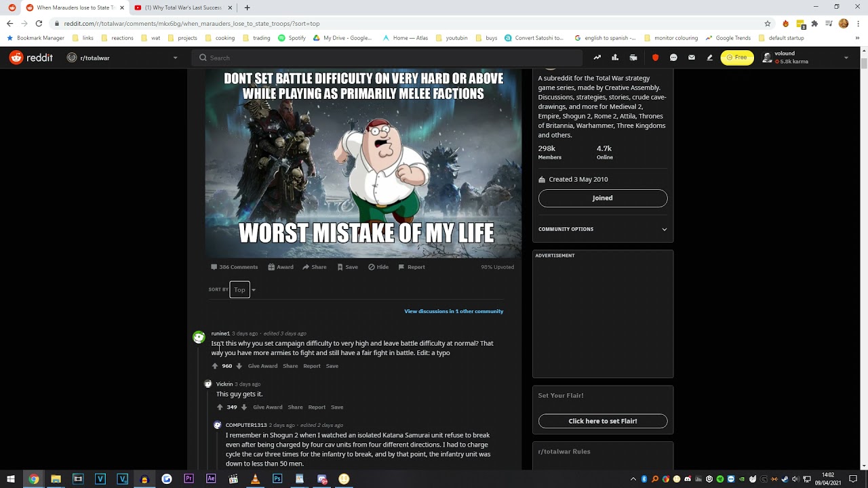Downvote runine1's comment
This screenshot has height=488, width=868.
click(x=239, y=366)
